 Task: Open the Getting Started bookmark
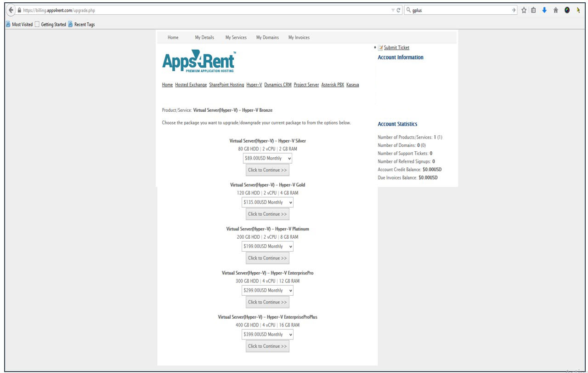(51, 24)
